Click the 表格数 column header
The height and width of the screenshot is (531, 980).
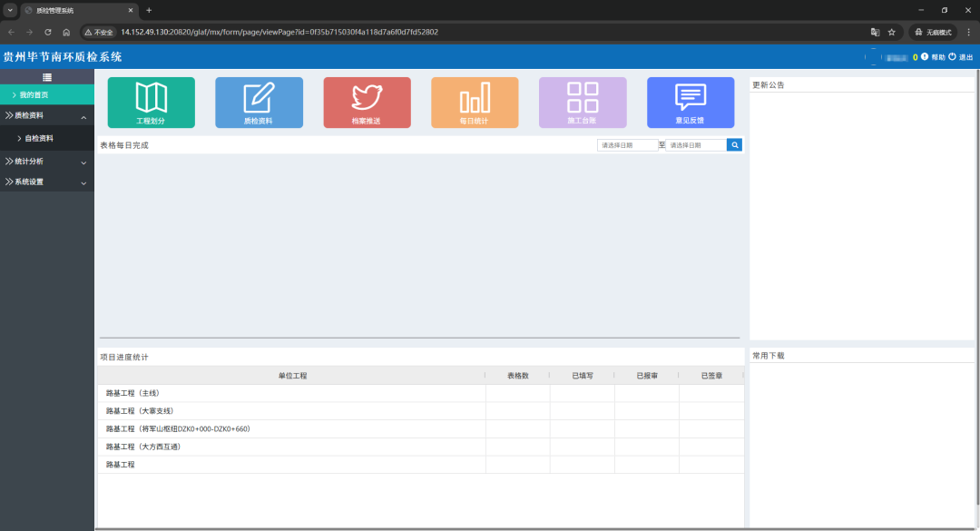pyautogui.click(x=518, y=375)
